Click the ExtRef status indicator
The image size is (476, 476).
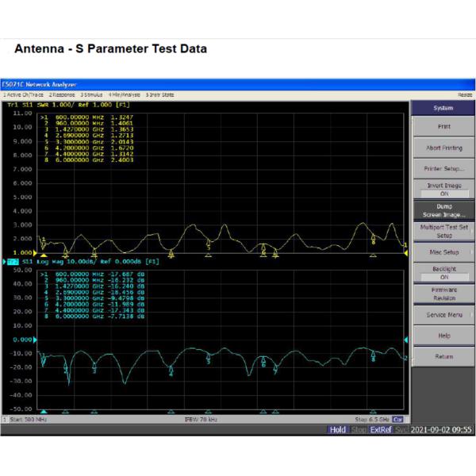point(381,429)
